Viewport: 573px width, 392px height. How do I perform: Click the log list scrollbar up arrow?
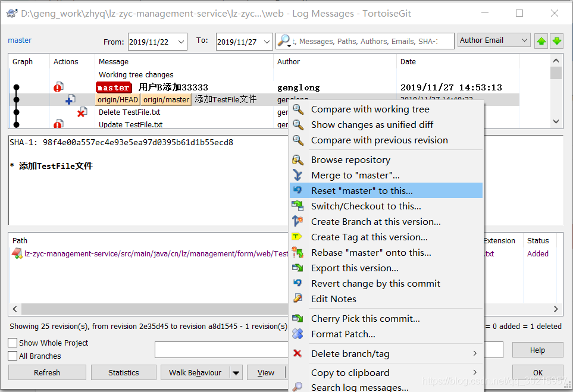(x=556, y=61)
